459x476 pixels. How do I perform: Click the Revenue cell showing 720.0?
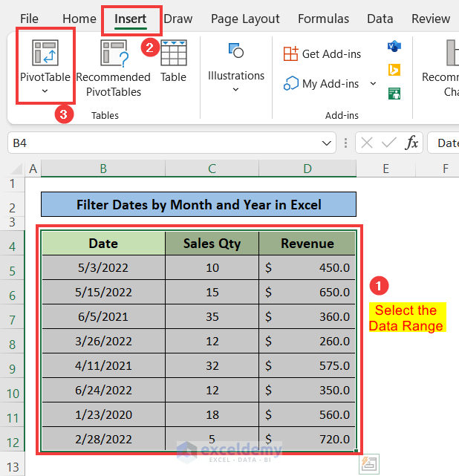(307, 439)
